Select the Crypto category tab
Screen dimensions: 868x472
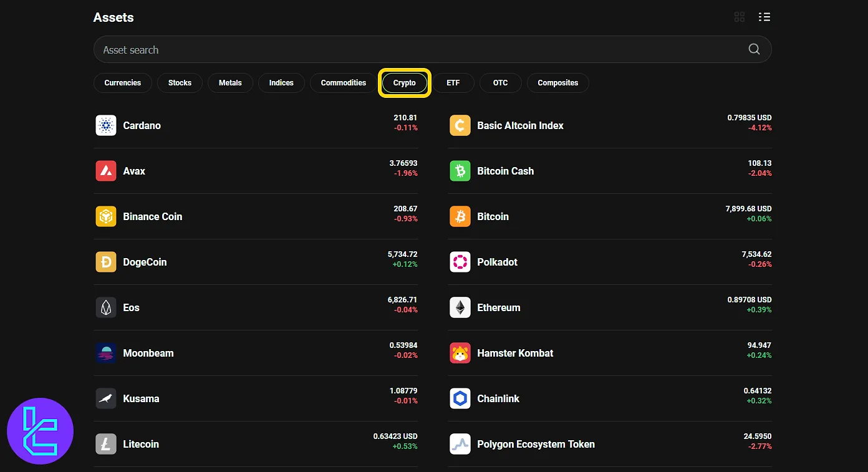point(405,83)
